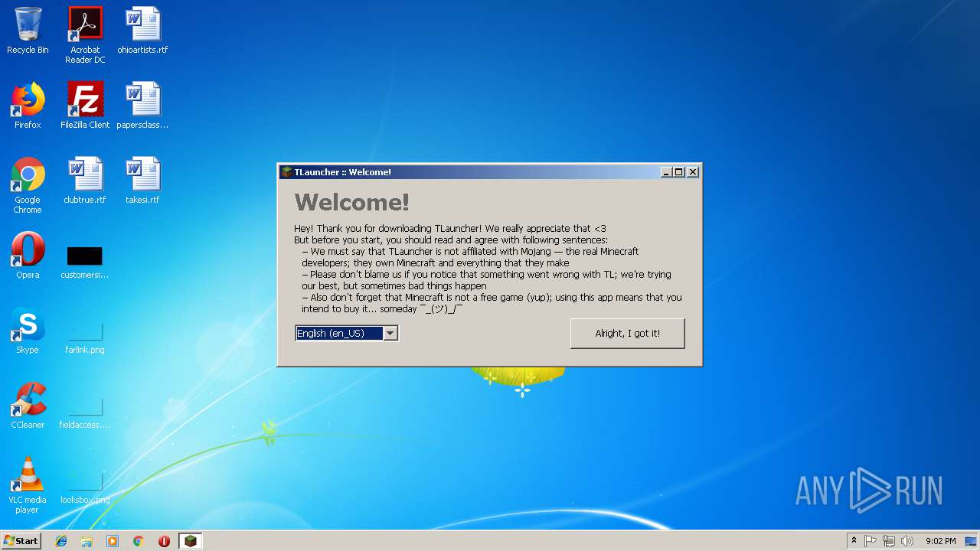Open Chrome from the taskbar
Viewport: 980px width, 551px height.
[x=138, y=541]
